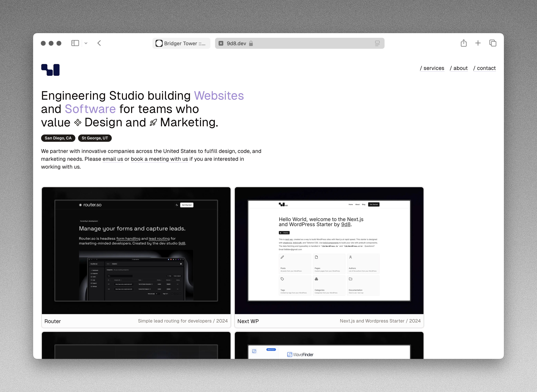
Task: Toggle the browser sidebar panel icon
Action: [x=75, y=43]
